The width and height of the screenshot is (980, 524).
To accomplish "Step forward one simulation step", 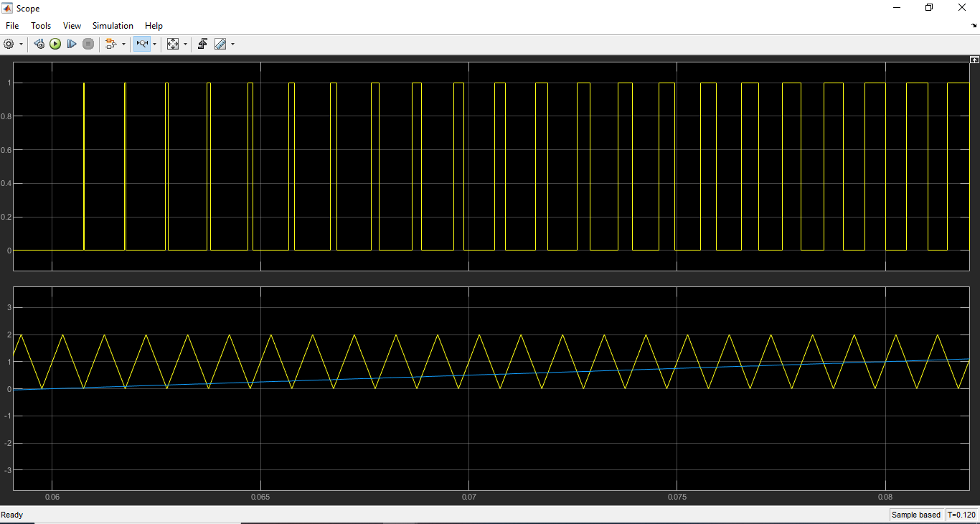I will pos(71,44).
